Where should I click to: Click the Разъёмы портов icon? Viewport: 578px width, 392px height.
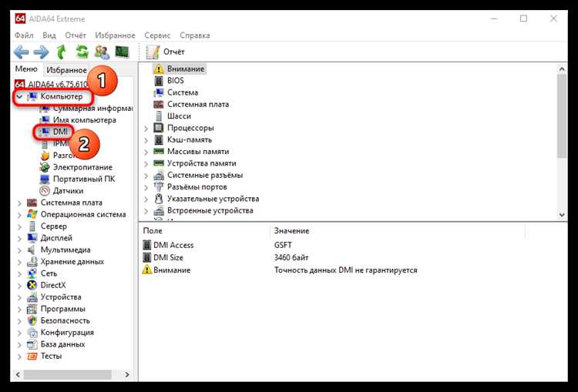tap(159, 187)
